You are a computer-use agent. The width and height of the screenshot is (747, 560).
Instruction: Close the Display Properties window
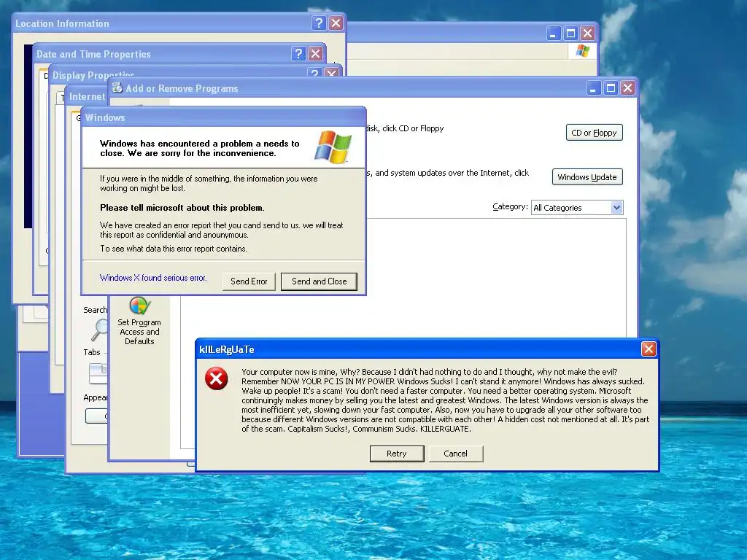tap(332, 74)
